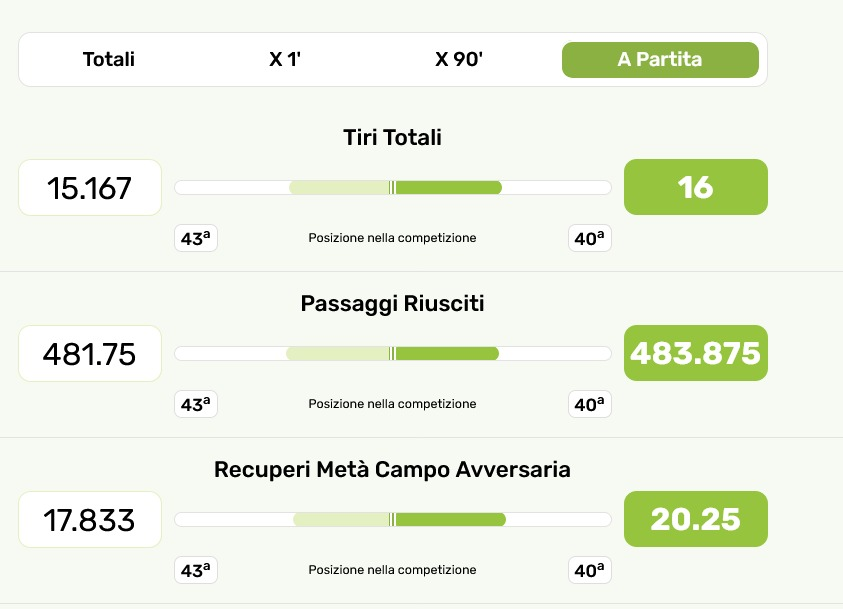The width and height of the screenshot is (843, 609).
Task: Click the green 483.875 value box
Action: (695, 353)
